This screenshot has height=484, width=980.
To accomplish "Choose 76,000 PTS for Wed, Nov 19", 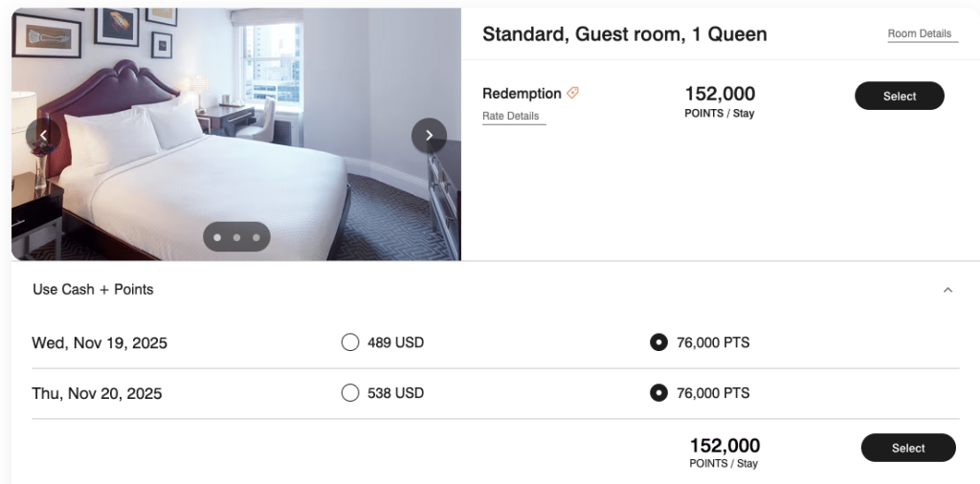I will pos(658,342).
